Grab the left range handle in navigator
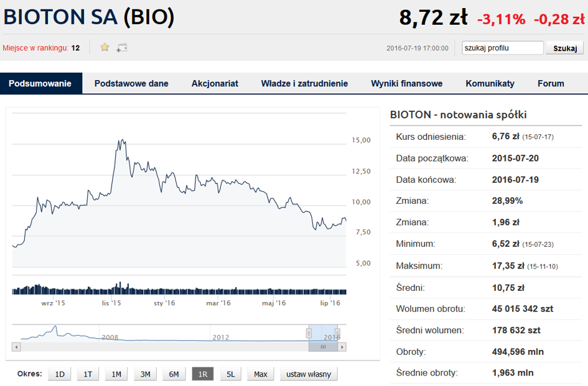This screenshot has width=588, height=386. [x=309, y=333]
